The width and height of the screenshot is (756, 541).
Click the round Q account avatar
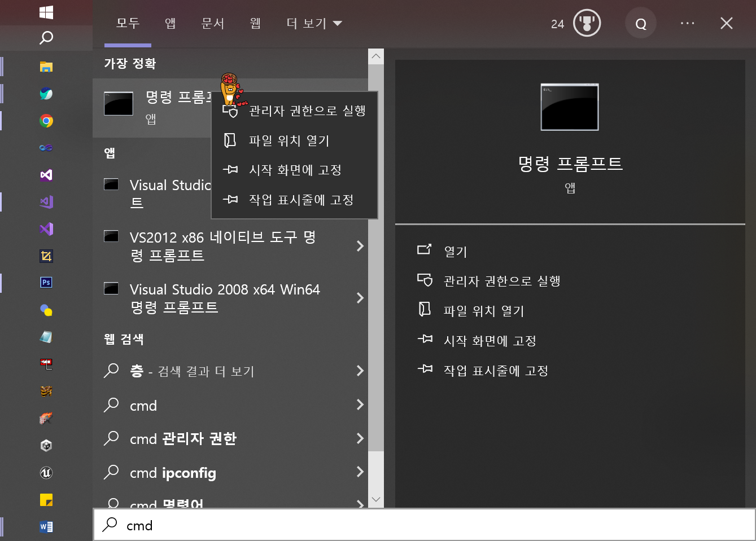click(x=641, y=24)
